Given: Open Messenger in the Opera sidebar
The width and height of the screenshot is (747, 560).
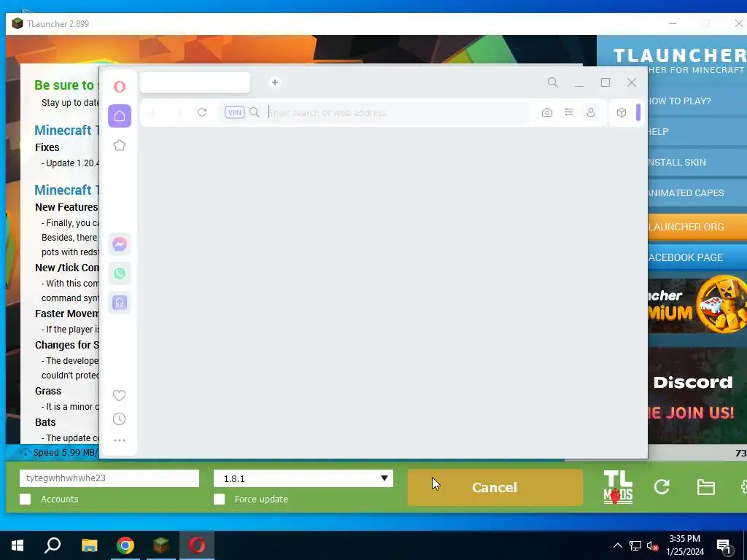Looking at the screenshot, I should pos(120,245).
